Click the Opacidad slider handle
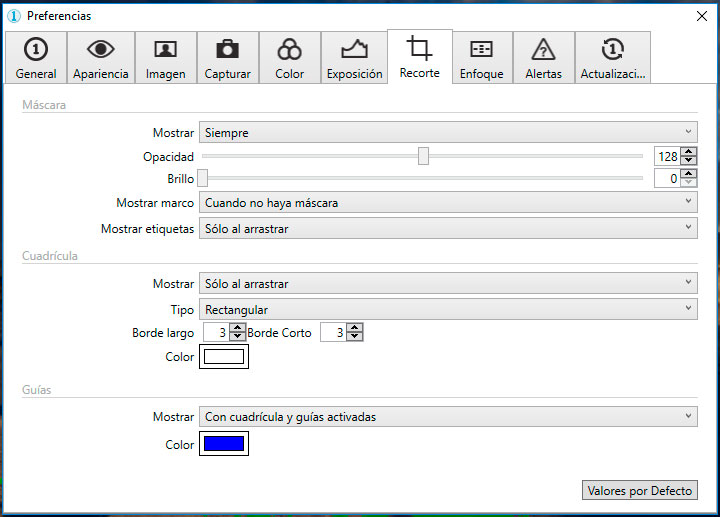The height and width of the screenshot is (517, 720). [423, 156]
